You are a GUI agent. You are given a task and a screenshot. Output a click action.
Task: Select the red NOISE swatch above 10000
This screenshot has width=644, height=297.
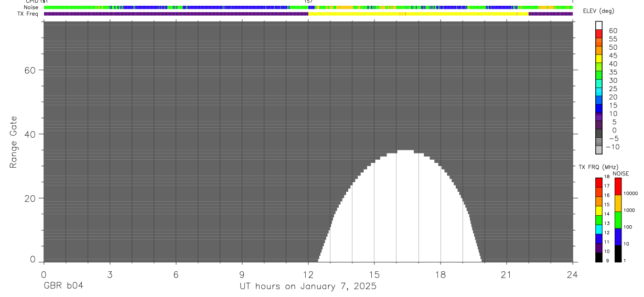[618, 186]
